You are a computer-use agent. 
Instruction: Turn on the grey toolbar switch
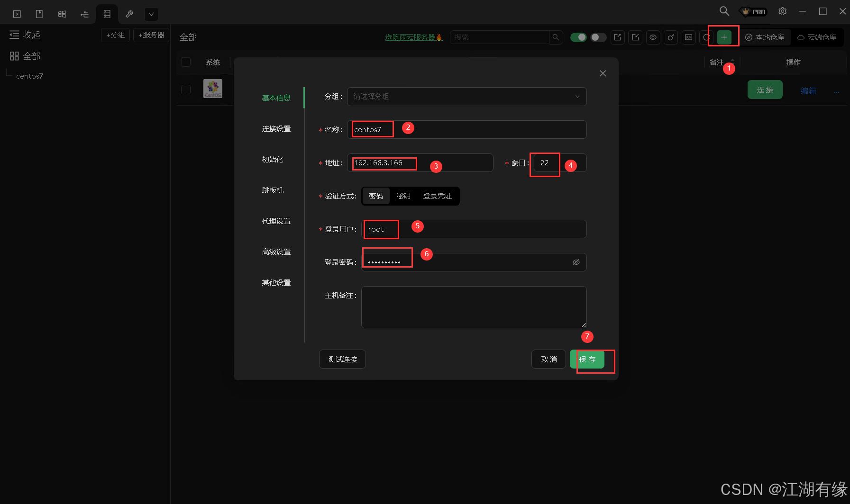[598, 37]
